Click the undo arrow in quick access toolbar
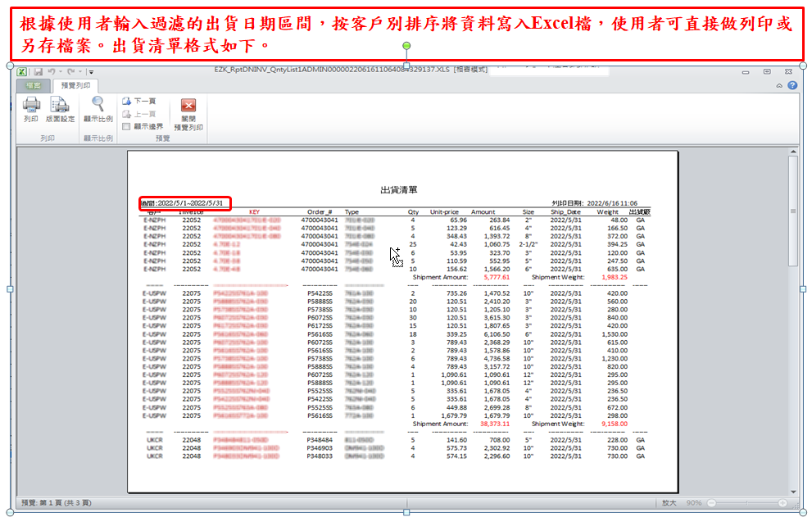The width and height of the screenshot is (812, 522). pos(51,72)
